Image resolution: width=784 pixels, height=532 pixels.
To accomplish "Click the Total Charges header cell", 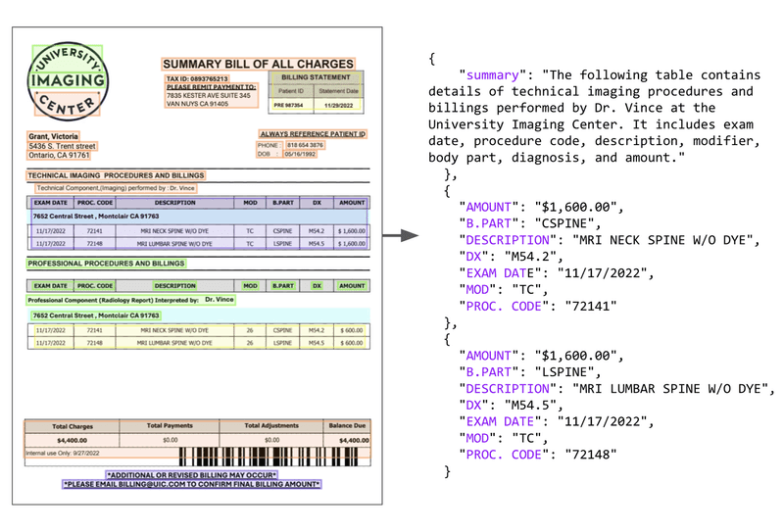I will (72, 426).
